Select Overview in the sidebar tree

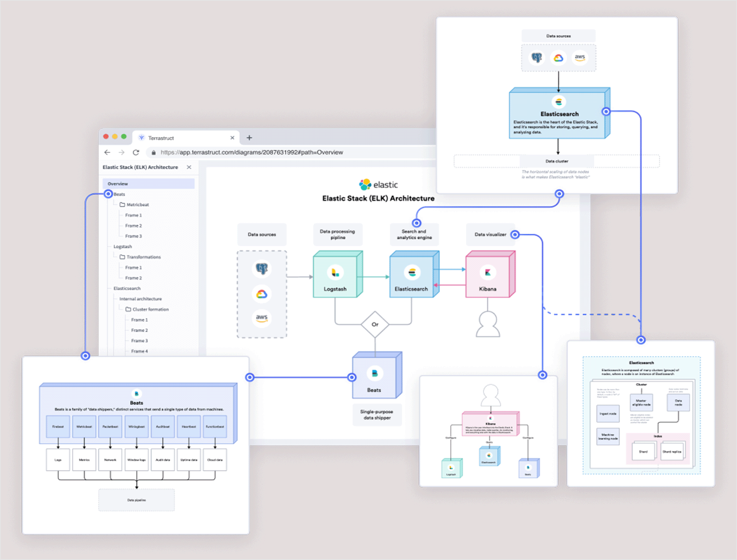pyautogui.click(x=149, y=184)
